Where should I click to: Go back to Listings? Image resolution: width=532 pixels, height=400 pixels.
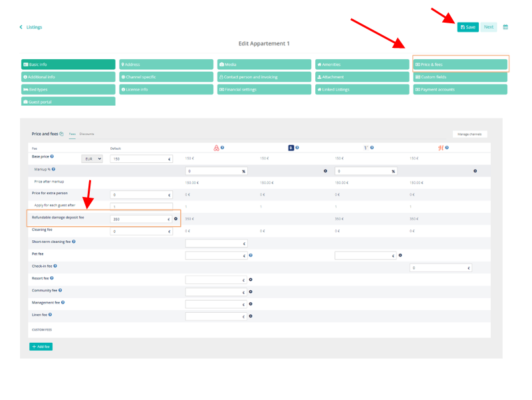tap(31, 27)
